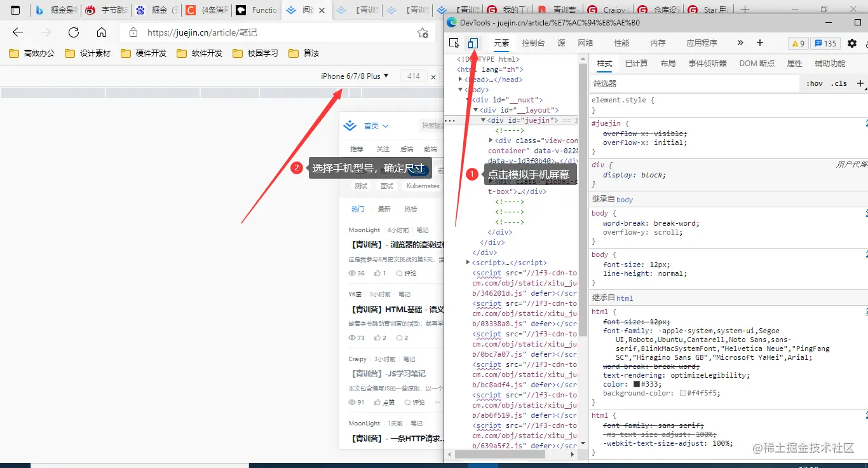
Task: Open the 辅助功能 pane tab
Action: coord(830,64)
